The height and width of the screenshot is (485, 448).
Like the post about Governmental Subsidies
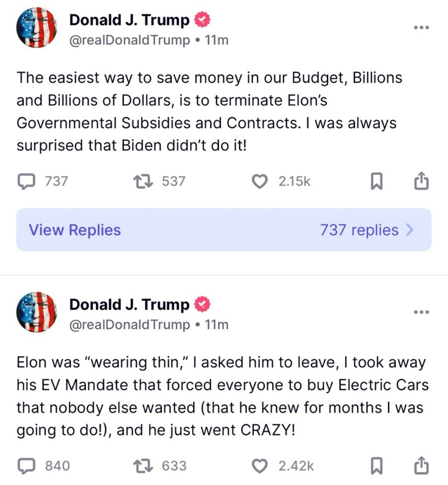(x=260, y=181)
